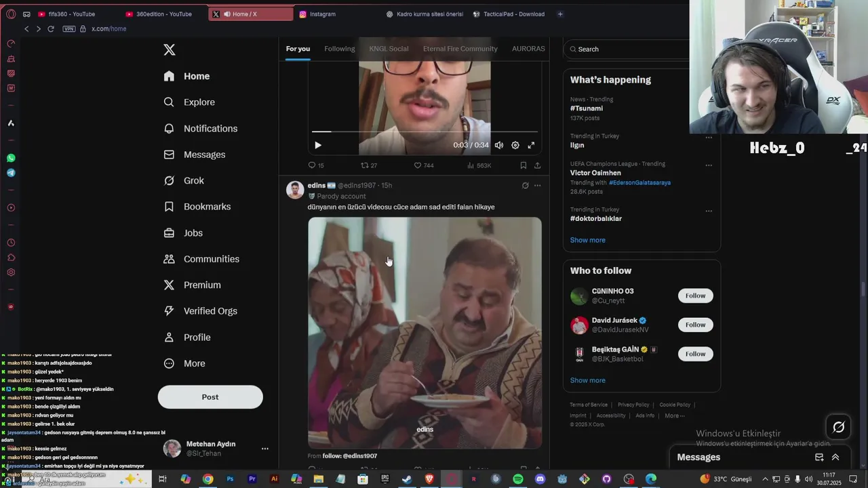Like the video post with 744 likes
Image resolution: width=868 pixels, height=488 pixels.
[424, 165]
